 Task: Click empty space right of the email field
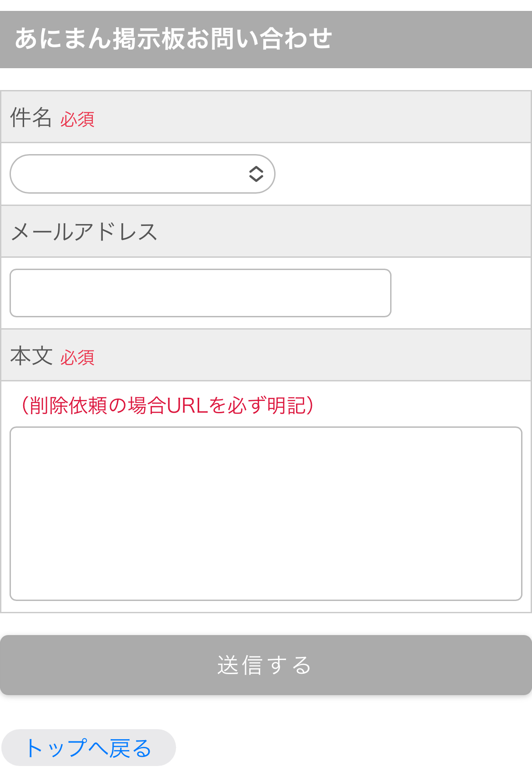(x=459, y=293)
